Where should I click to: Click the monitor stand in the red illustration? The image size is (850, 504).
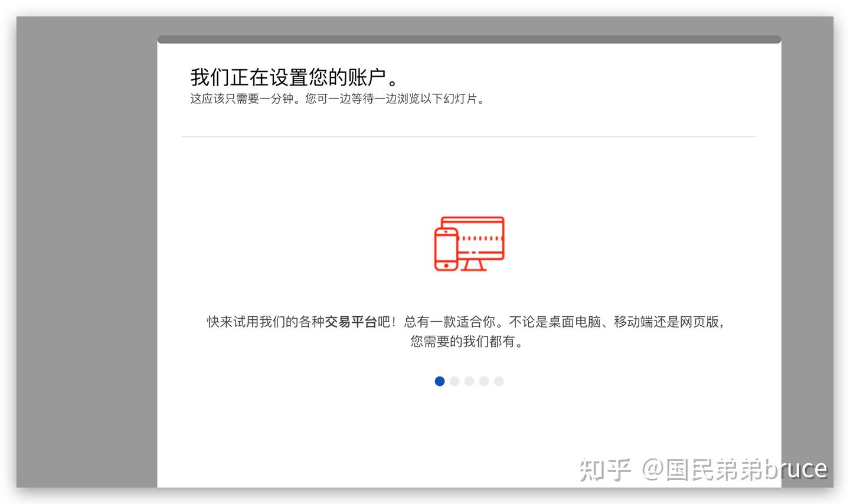pos(473,264)
